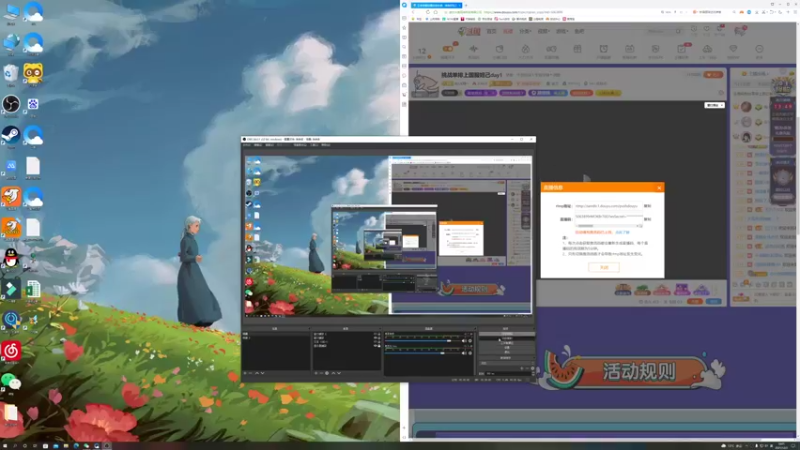The height and width of the screenshot is (450, 800).
Task: Toggle lock of fourth OBS source
Action: tap(379, 346)
